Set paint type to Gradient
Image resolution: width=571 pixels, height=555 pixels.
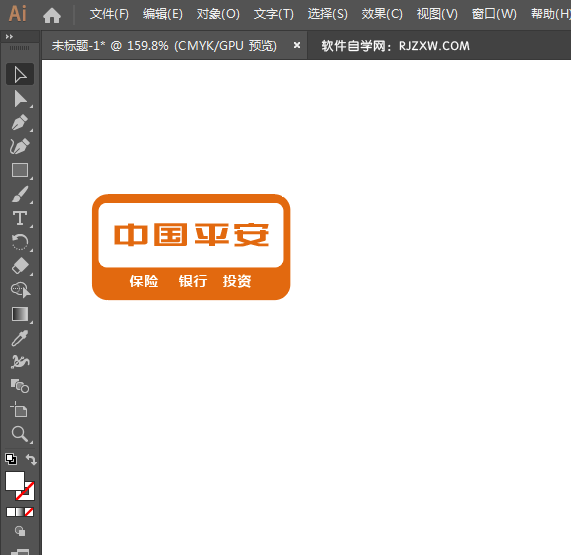pyautogui.click(x=20, y=512)
